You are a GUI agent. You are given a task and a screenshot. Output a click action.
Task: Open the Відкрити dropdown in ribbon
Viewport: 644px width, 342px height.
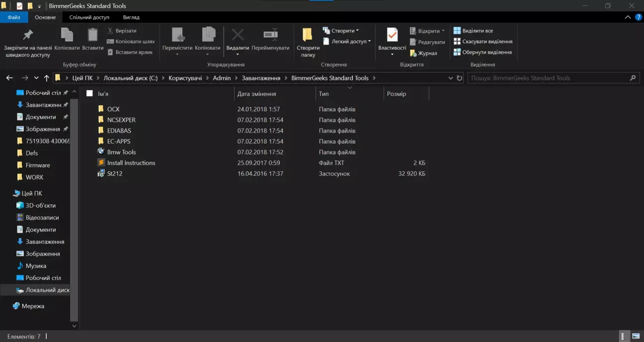click(427, 31)
